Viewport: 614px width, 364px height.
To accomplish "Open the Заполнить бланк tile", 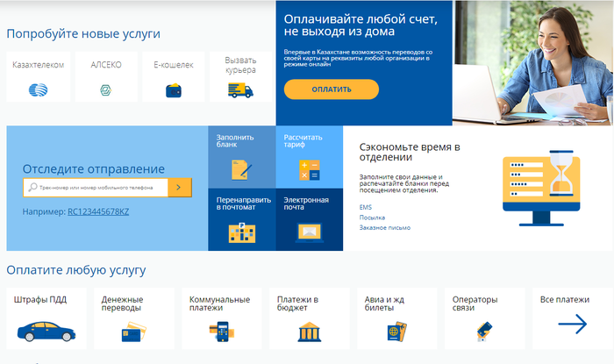I will tap(241, 156).
